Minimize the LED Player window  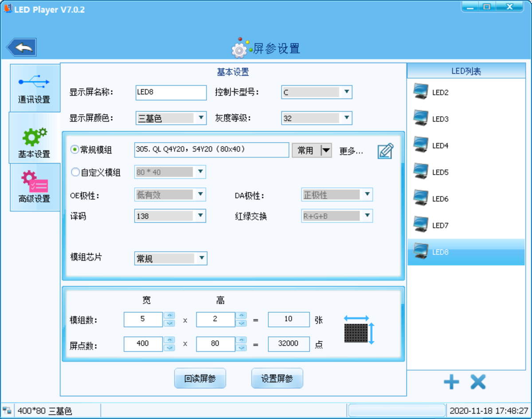click(x=470, y=7)
